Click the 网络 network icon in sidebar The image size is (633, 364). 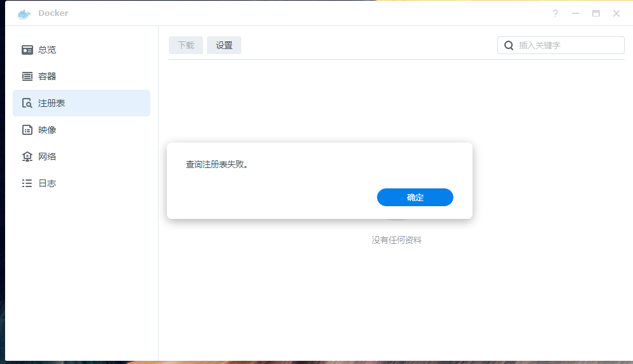27,157
